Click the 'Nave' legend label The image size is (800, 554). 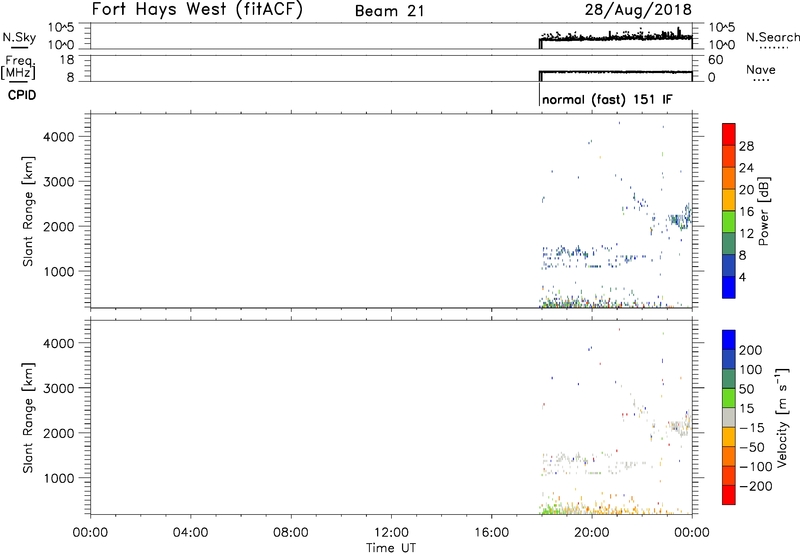(761, 70)
